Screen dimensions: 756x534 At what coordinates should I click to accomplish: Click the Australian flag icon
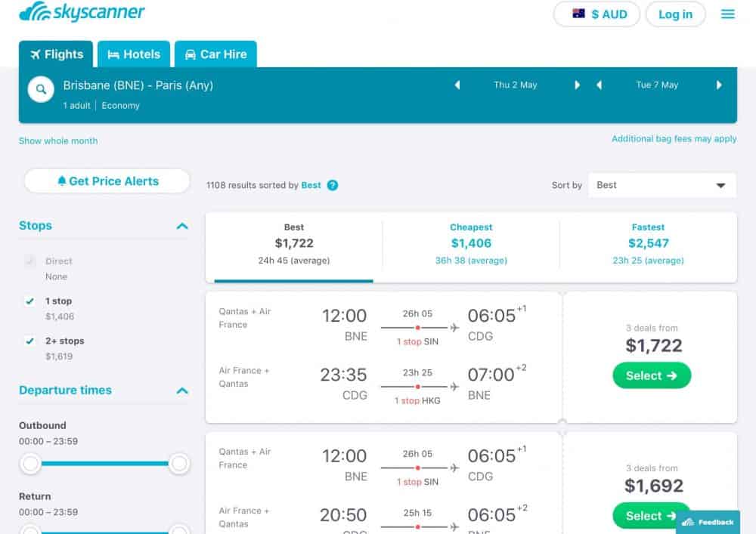[x=578, y=14]
